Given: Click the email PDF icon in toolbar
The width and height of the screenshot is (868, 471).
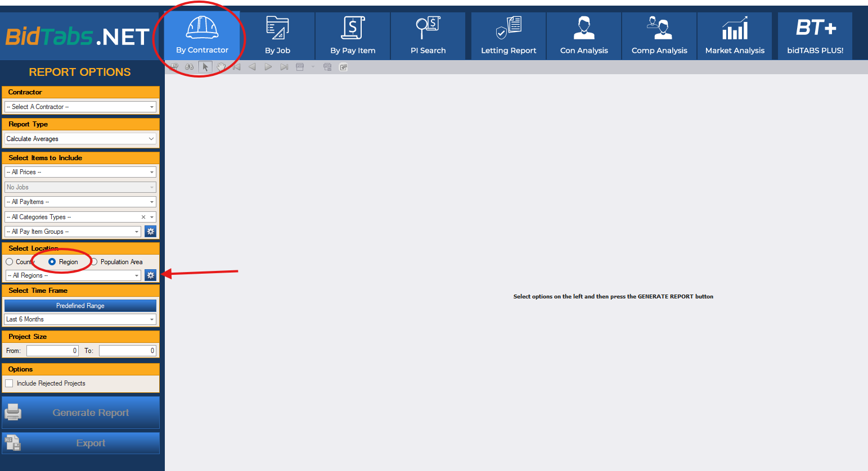Looking at the screenshot, I should (327, 67).
